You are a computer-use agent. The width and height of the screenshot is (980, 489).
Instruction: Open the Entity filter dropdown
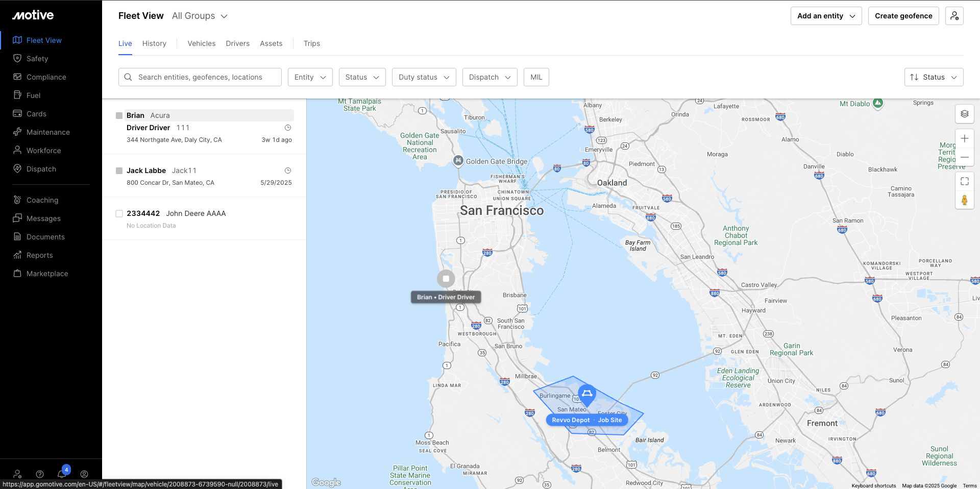coord(310,77)
